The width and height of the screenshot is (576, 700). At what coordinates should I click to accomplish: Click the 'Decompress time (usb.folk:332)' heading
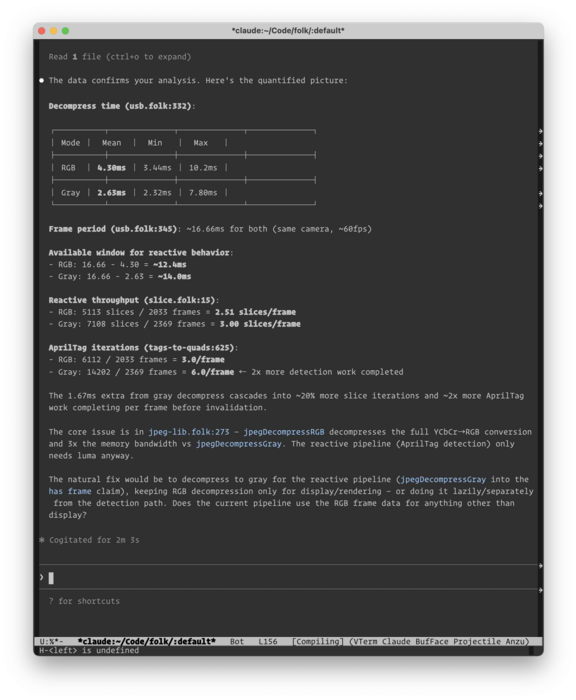tap(120, 106)
